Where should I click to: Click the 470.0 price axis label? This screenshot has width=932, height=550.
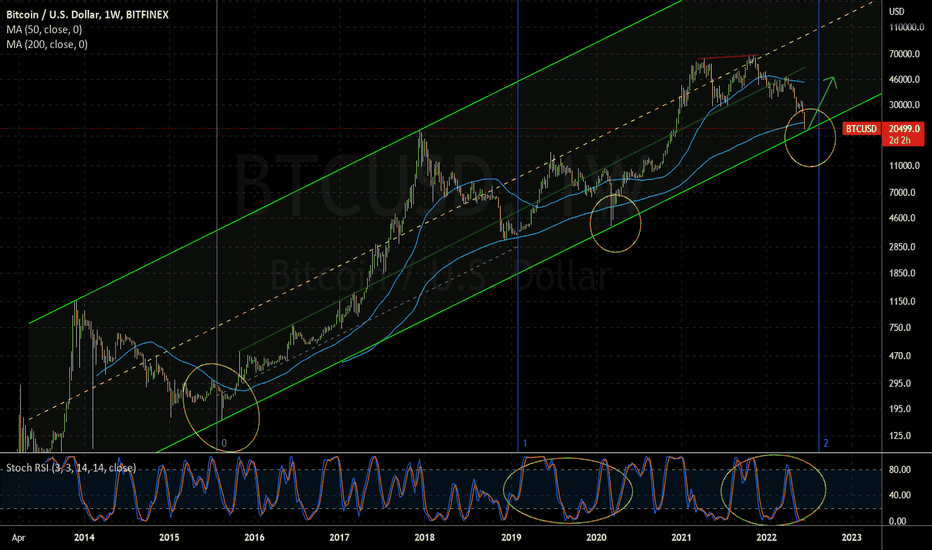[x=900, y=356]
